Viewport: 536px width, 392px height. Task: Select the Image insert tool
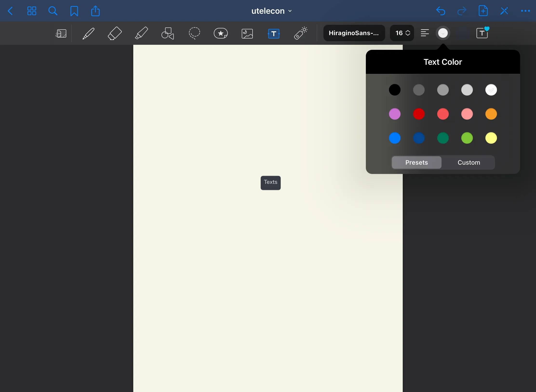tap(247, 33)
